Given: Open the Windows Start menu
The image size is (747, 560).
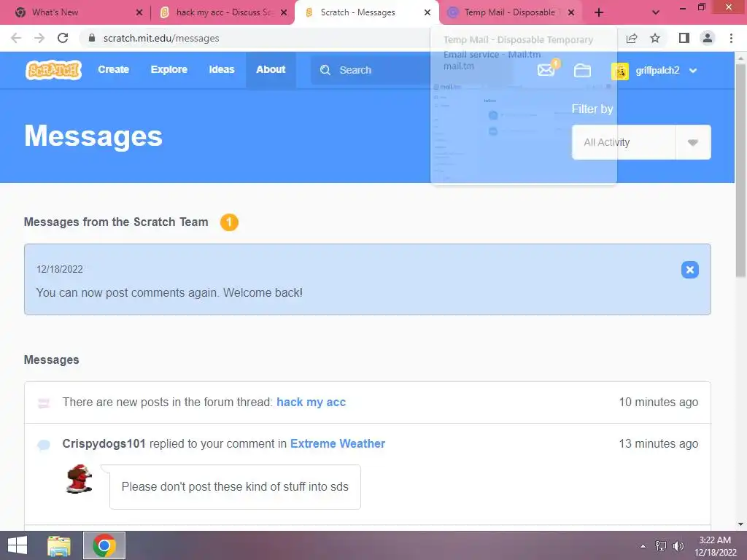Looking at the screenshot, I should [x=18, y=545].
